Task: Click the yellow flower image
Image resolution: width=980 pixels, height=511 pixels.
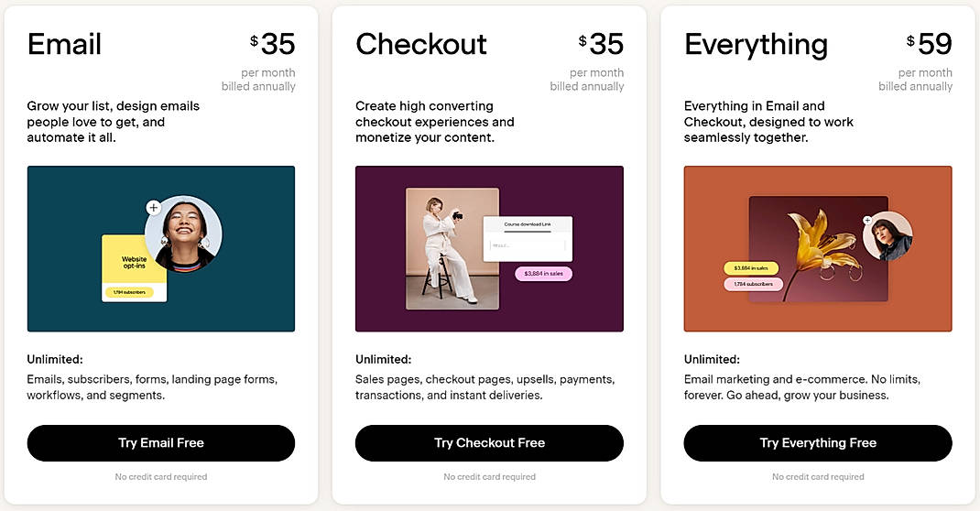Action: point(811,249)
